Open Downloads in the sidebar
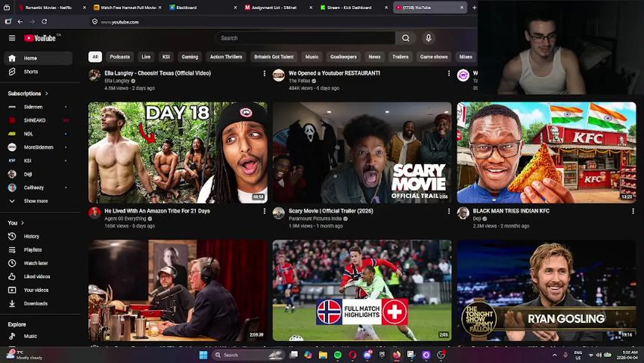 (x=38, y=304)
